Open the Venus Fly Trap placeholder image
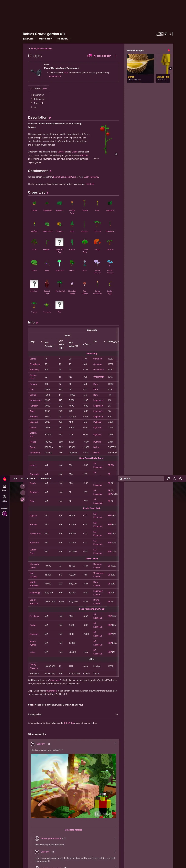This screenshot has height=868, width=186. pos(59,242)
